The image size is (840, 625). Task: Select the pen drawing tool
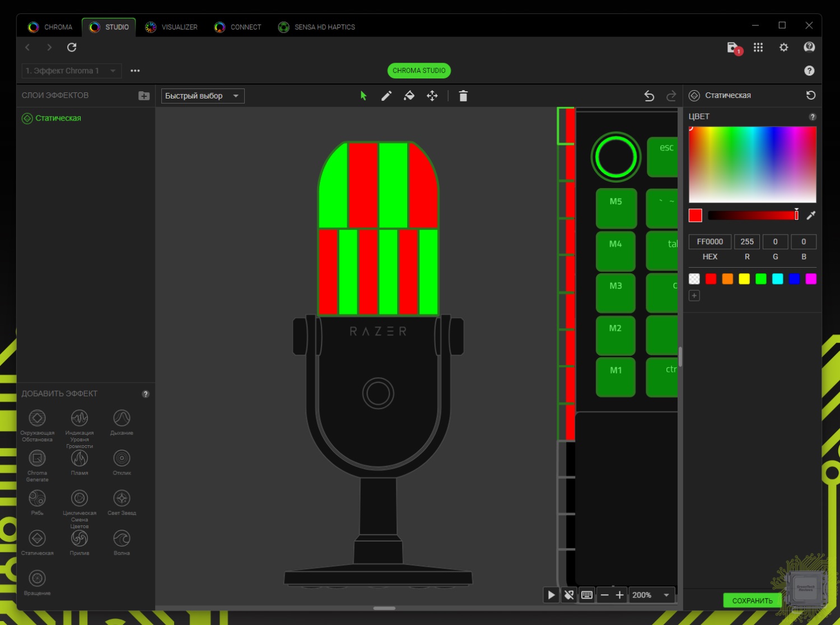coord(386,96)
